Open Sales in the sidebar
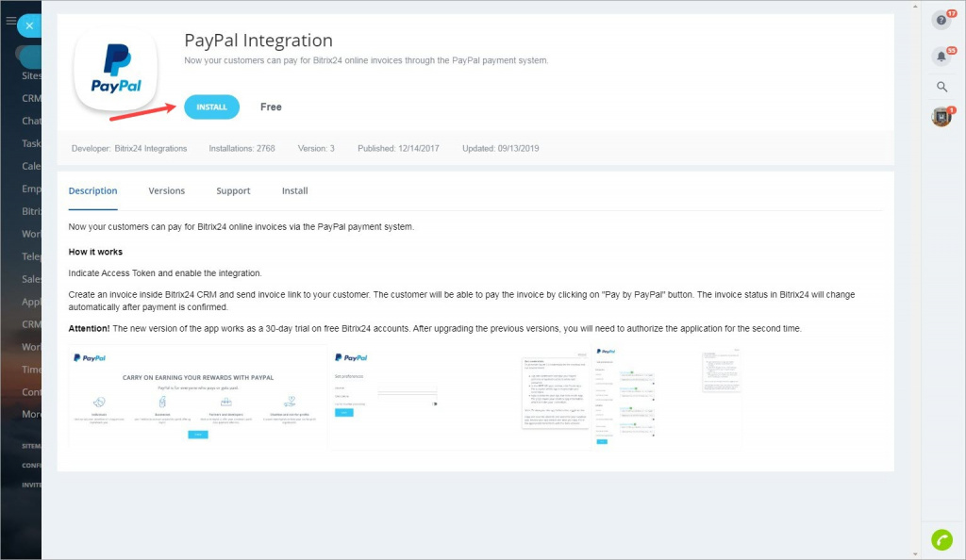Image resolution: width=966 pixels, height=560 pixels. (31, 279)
